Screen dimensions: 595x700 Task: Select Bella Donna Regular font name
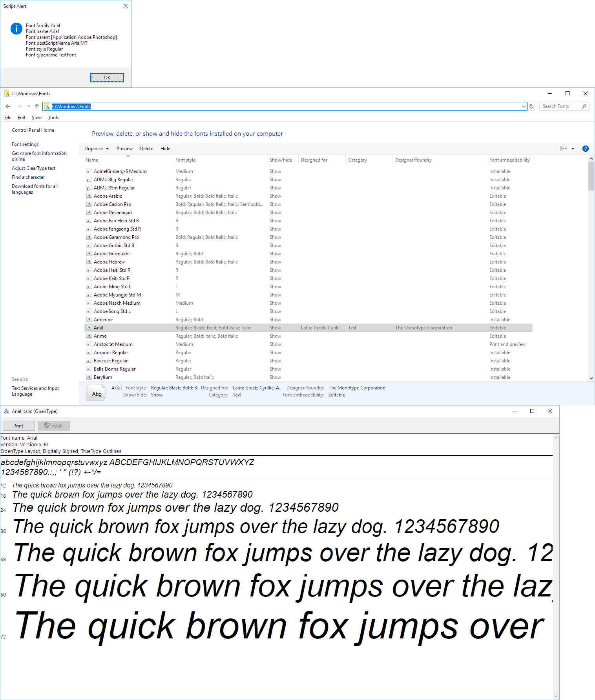(115, 369)
